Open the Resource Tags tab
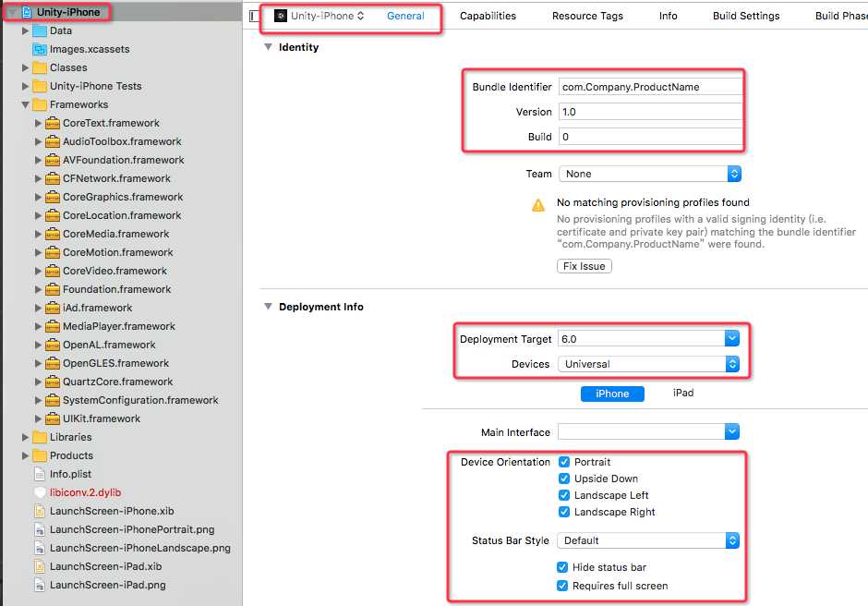This screenshot has width=868, height=606. [x=587, y=16]
